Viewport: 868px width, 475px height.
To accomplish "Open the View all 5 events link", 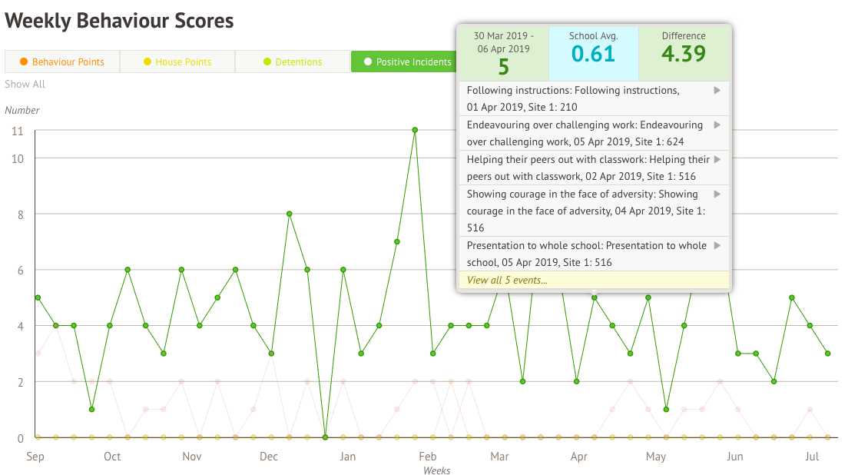I will click(x=507, y=281).
